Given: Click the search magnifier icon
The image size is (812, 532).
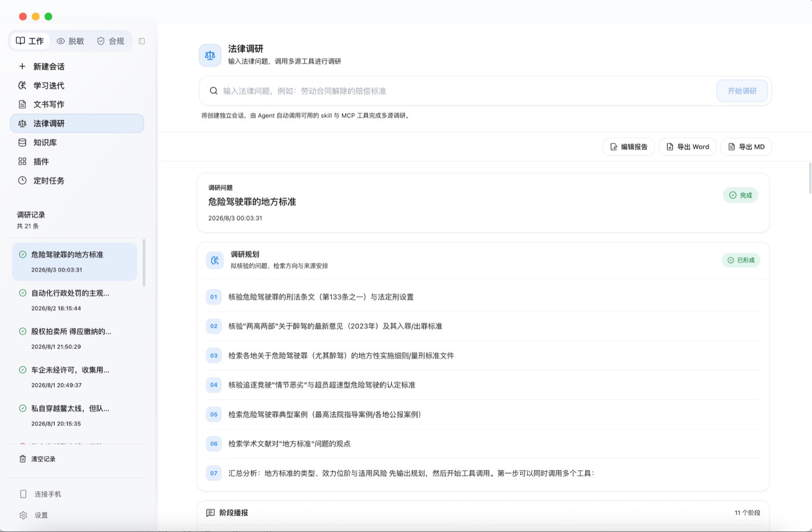Looking at the screenshot, I should (214, 91).
